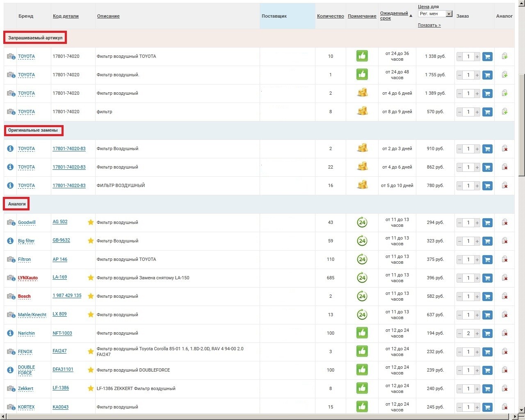Sort by the 'Ожидаемый срок' header

[394, 16]
